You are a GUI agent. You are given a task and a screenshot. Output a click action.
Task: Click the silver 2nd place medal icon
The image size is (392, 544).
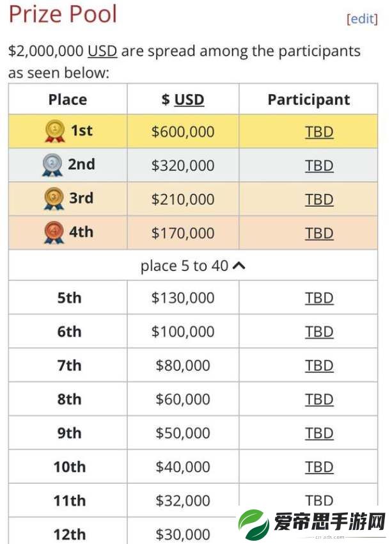(52, 164)
